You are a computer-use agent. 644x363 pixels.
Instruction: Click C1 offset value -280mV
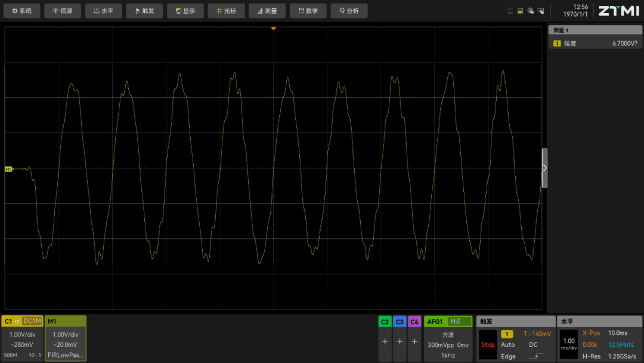(22, 344)
